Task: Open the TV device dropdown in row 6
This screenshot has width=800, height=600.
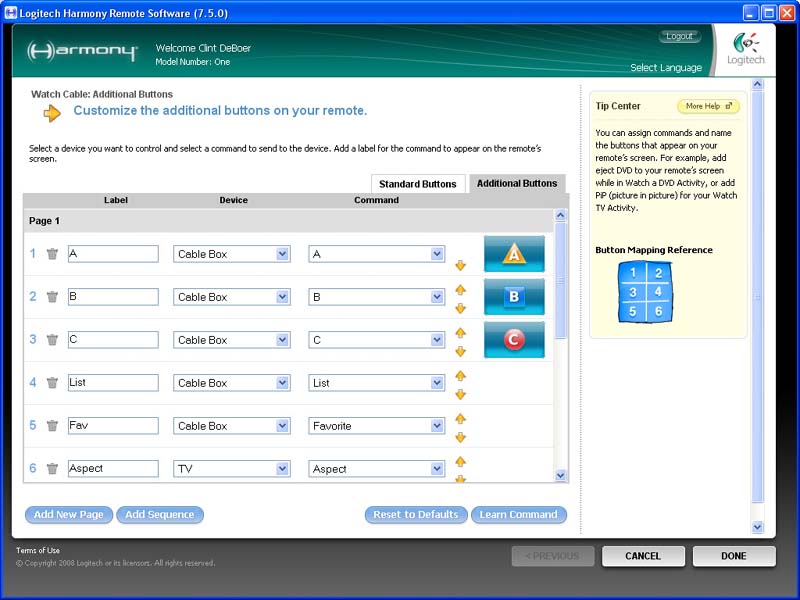Action: [x=282, y=469]
